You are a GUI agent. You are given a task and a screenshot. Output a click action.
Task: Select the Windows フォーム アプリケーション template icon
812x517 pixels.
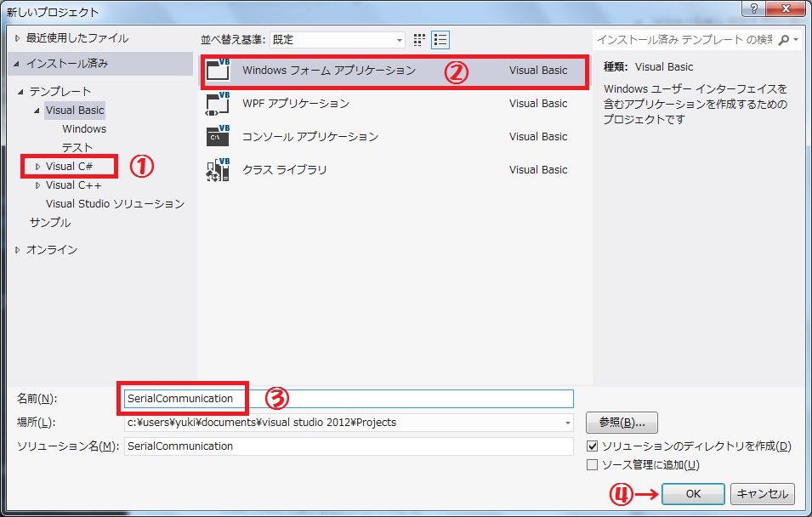tap(219, 71)
